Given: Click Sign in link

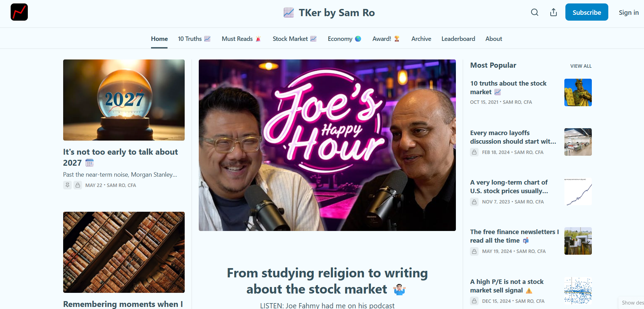Looking at the screenshot, I should click(629, 12).
